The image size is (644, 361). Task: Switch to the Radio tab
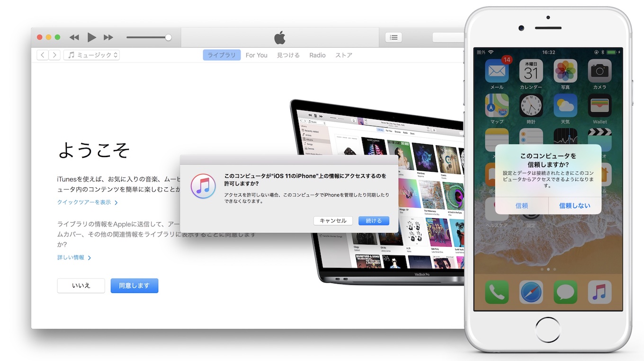[317, 55]
